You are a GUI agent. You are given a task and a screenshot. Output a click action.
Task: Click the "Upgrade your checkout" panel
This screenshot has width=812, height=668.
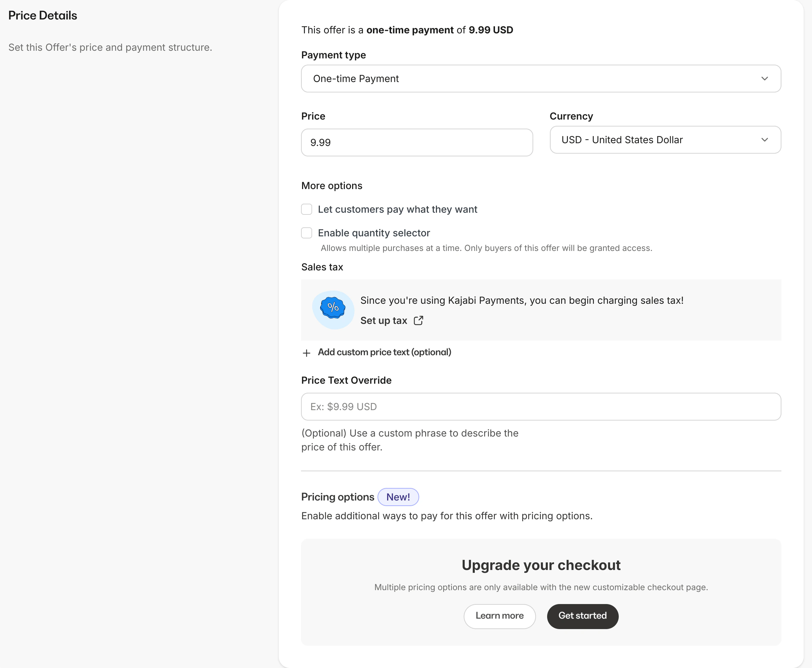541,565
